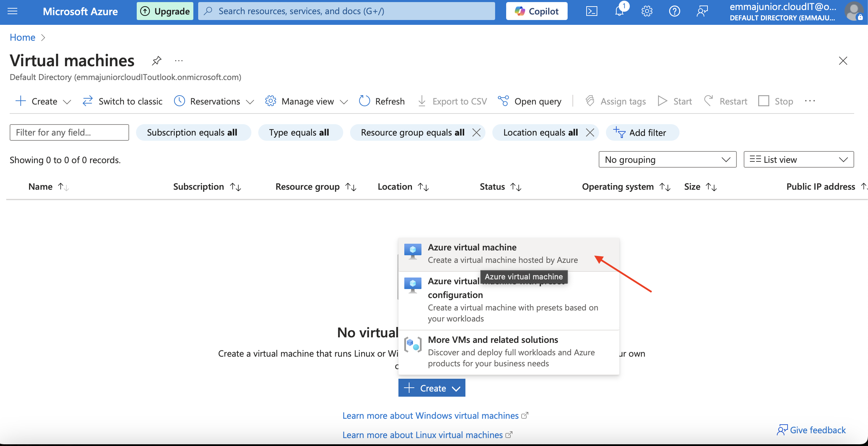
Task: Sort by Status column arrows
Action: pos(516,187)
